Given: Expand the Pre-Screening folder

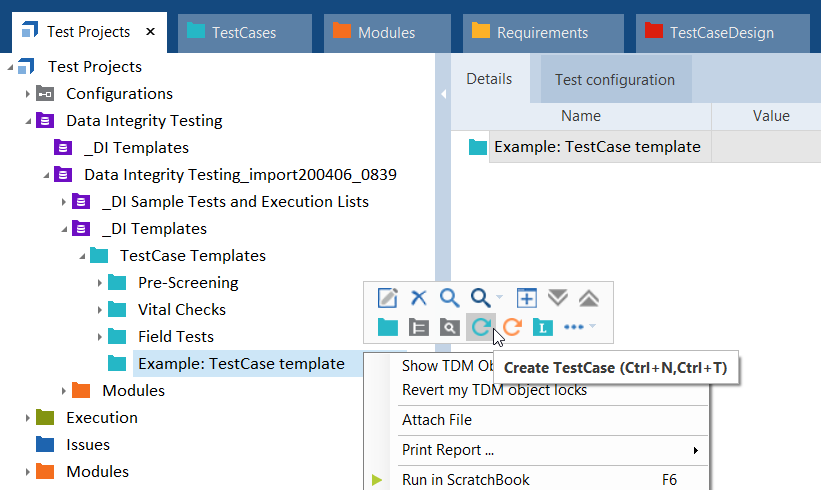Looking at the screenshot, I should click(100, 283).
